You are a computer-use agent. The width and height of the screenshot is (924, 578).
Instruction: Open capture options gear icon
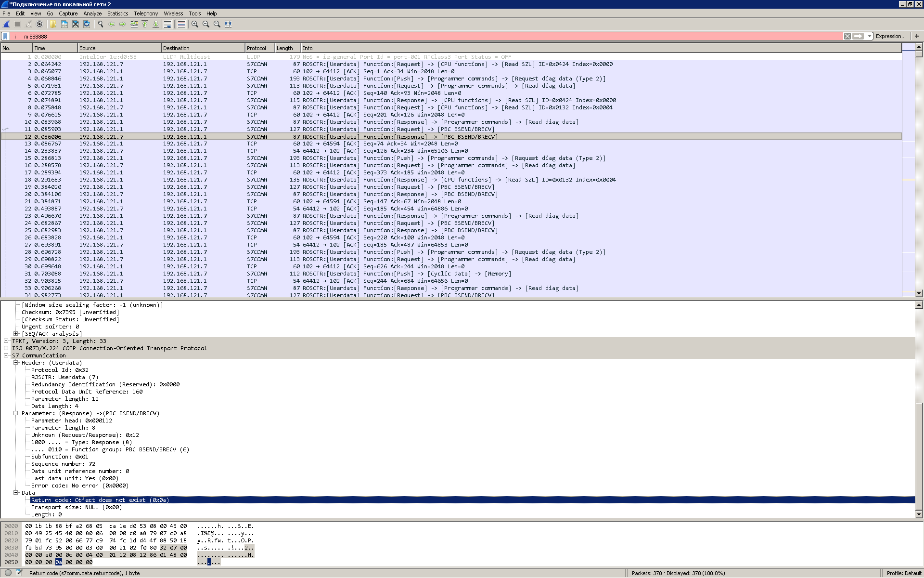[39, 24]
